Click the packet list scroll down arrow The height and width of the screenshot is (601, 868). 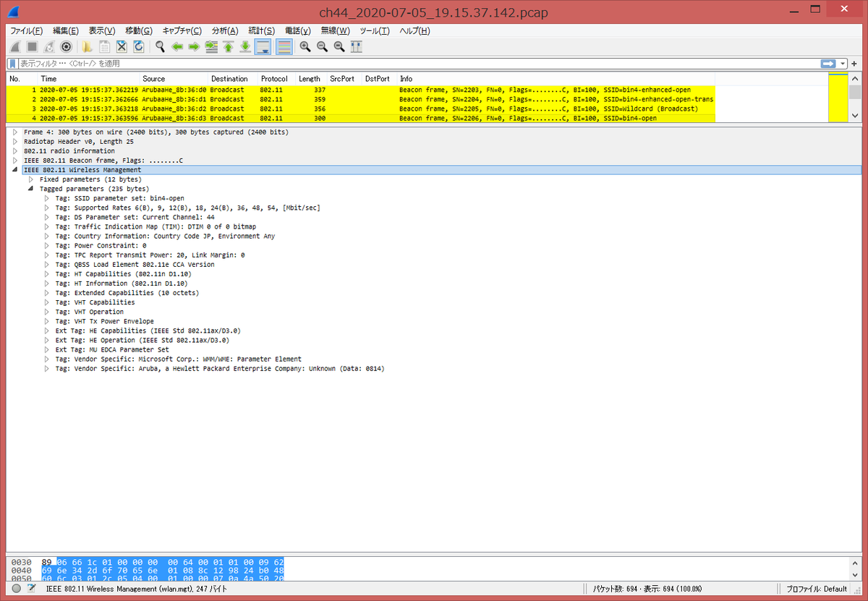coord(855,116)
